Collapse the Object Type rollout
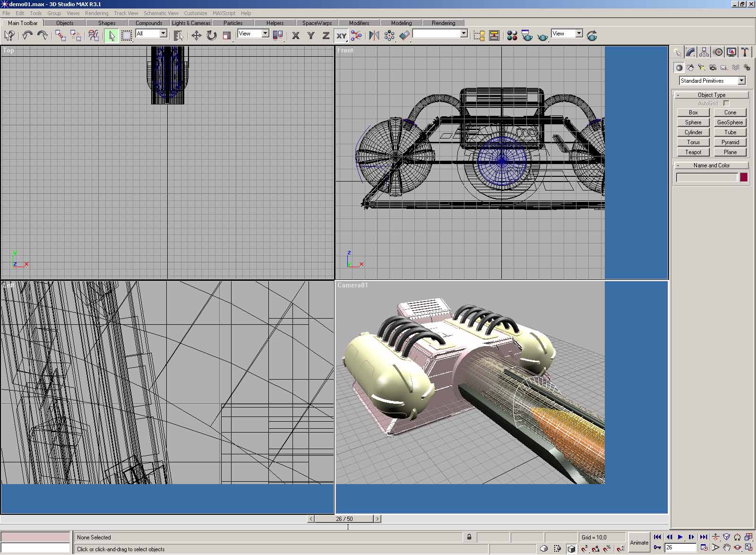 (711, 95)
